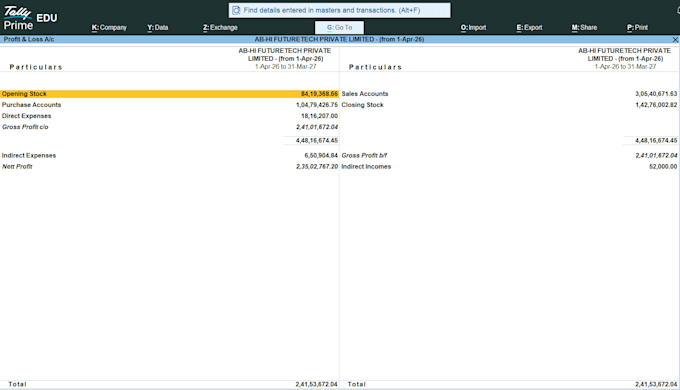Select the Purchase Accounts row

coord(170,105)
